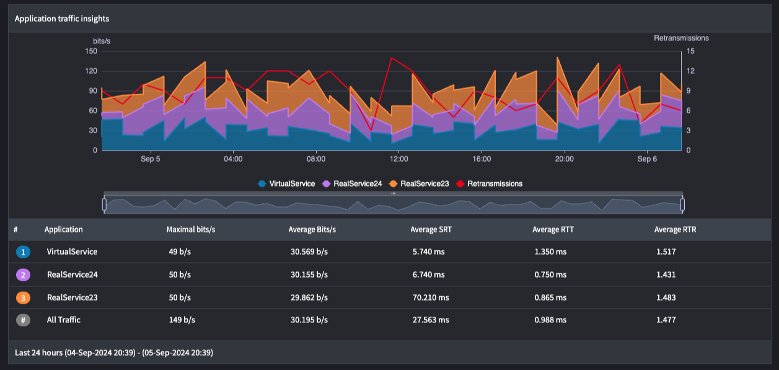Click the orange number 3 badge
Screen dimensions: 780x370
pos(23,298)
